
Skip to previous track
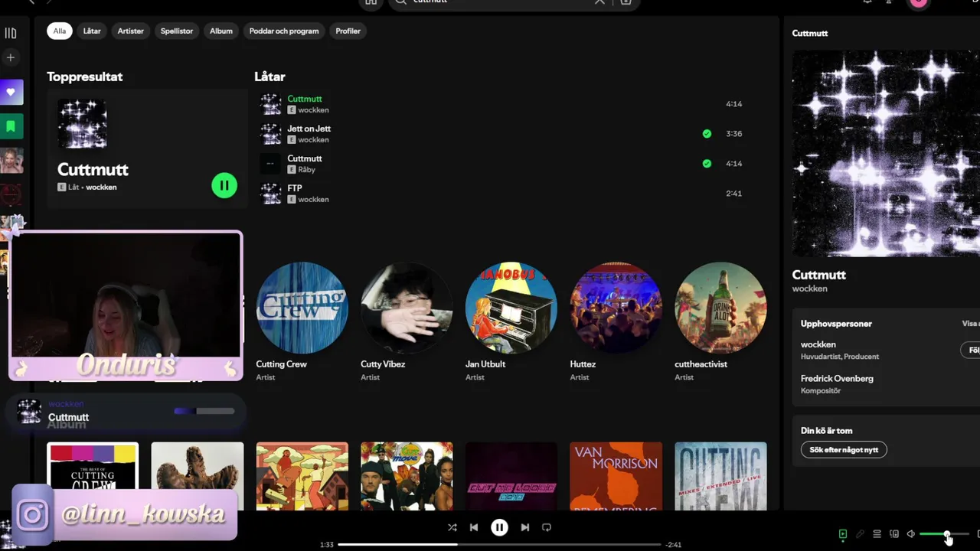474,527
